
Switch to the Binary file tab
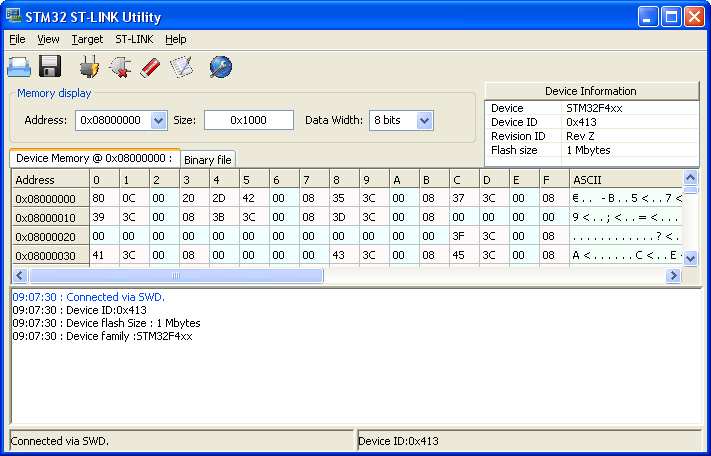pos(208,160)
